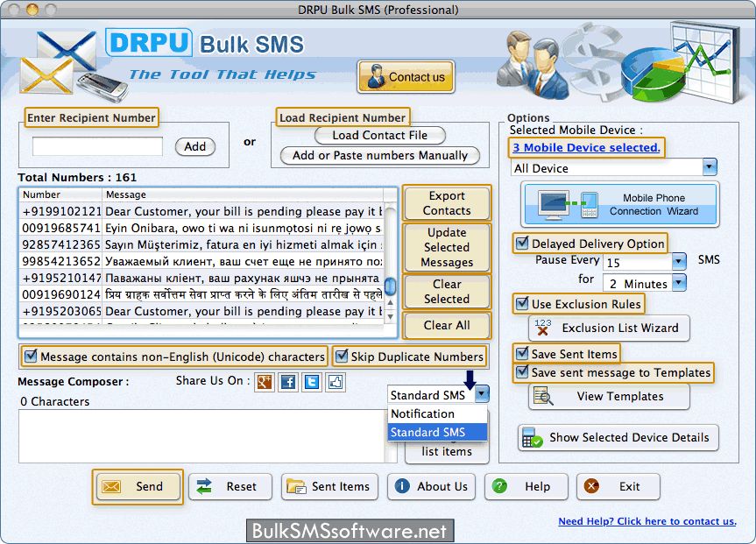
Task: Toggle Skip Duplicate Numbers checkbox
Action: point(342,357)
